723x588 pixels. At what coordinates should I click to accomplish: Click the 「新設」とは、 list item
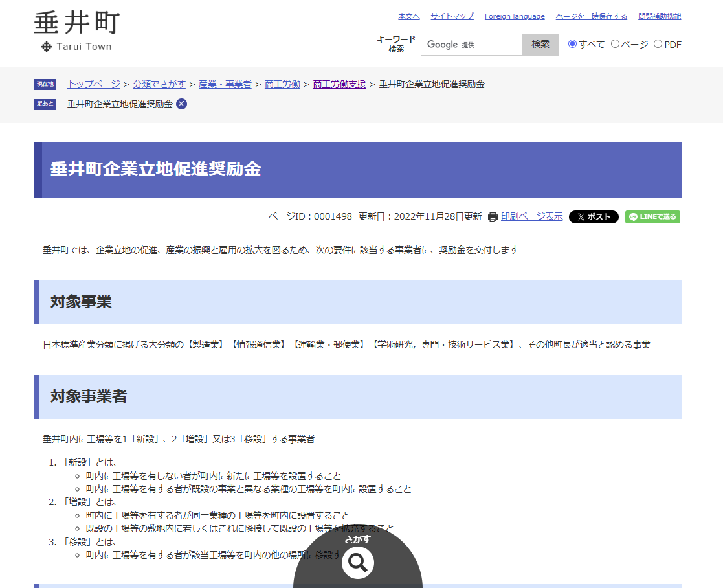click(x=89, y=462)
